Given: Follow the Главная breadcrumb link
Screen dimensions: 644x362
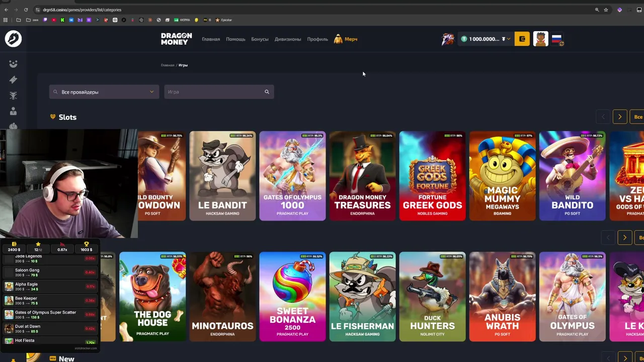Looking at the screenshot, I should click(x=168, y=65).
